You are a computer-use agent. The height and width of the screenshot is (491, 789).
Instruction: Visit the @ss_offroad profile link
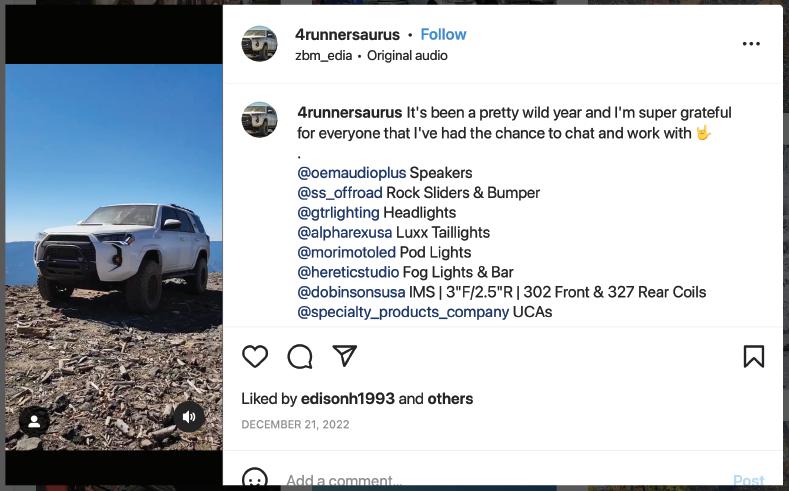340,193
